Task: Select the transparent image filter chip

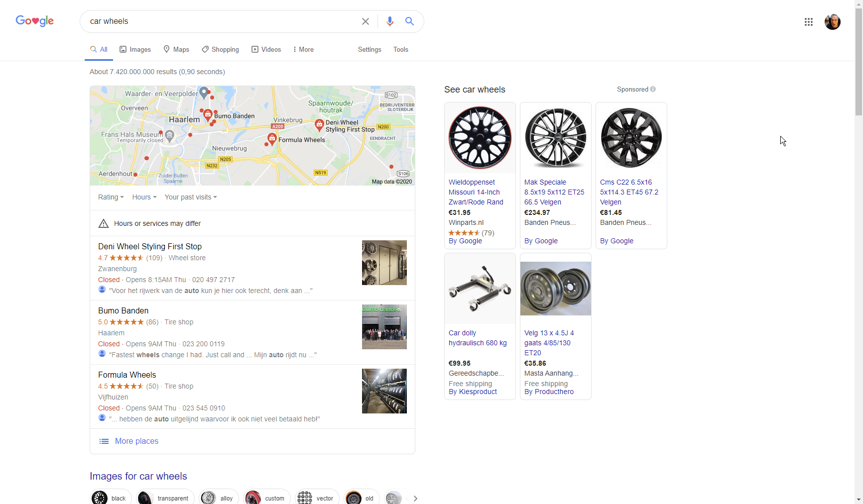Action: 166,498
